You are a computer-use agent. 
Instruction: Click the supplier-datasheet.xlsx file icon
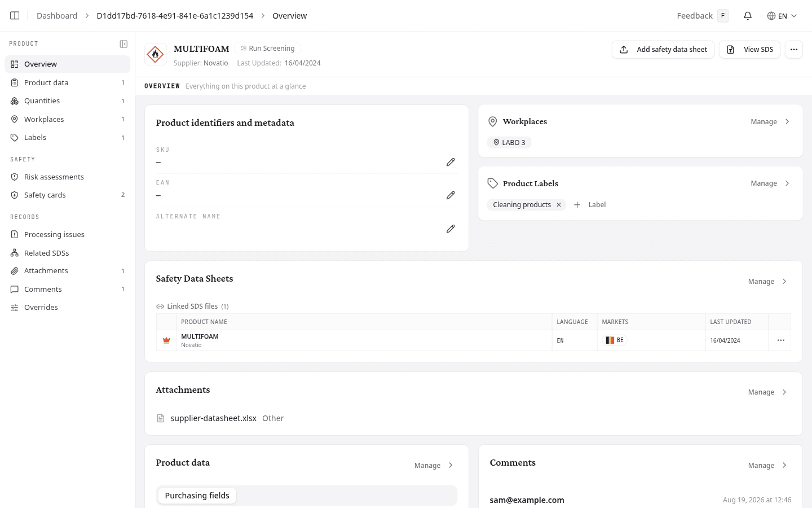tap(161, 418)
